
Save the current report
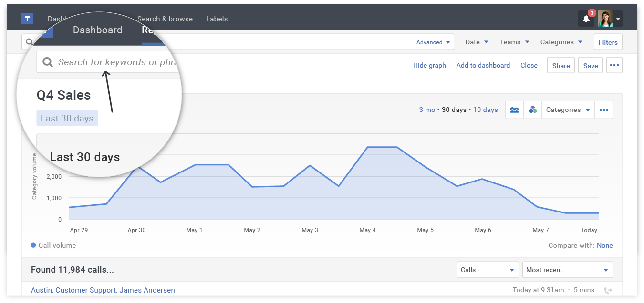click(x=590, y=65)
